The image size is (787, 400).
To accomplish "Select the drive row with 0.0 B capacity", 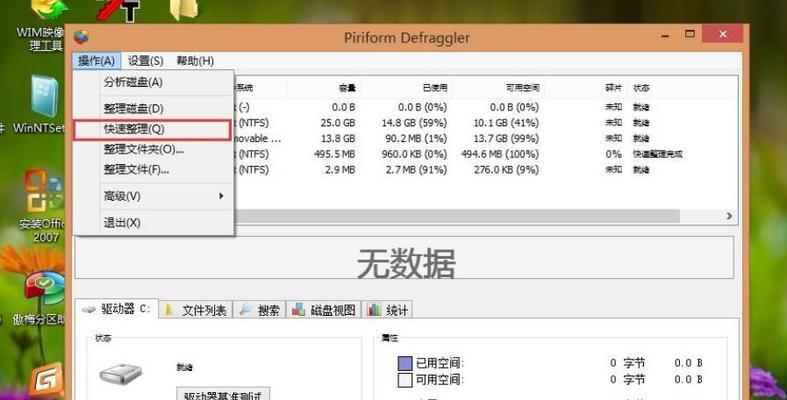I will click(x=485, y=107).
